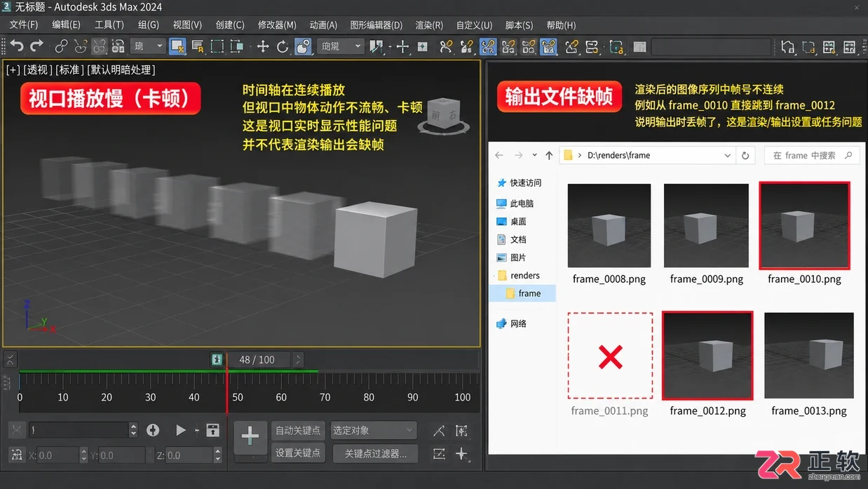Screen dimensions: 868x489
Task: Open the selection filter dropdown in the toolbar
Action: 149,46
